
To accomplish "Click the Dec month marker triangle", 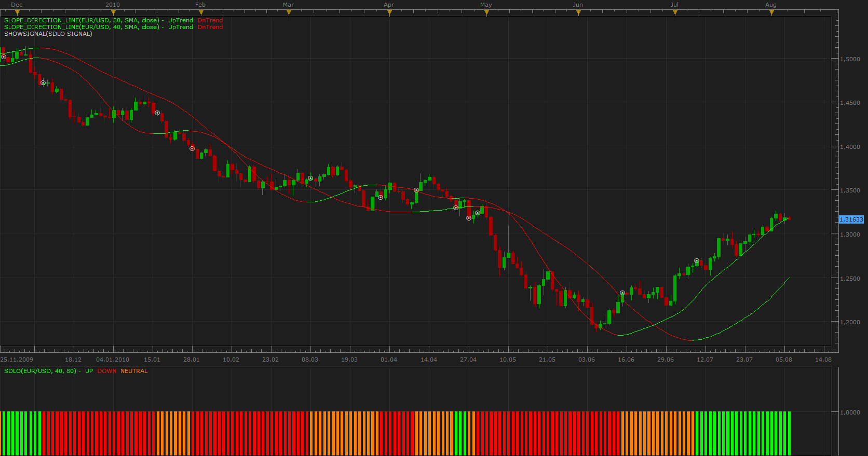I will coord(17,13).
